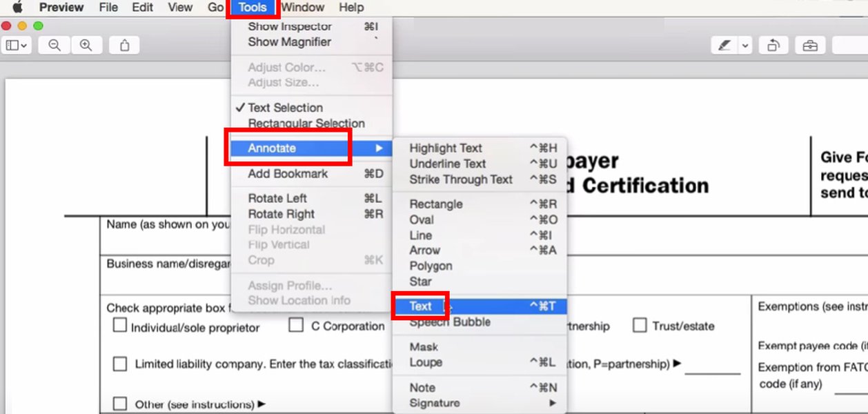The height and width of the screenshot is (414, 868).
Task: Choose the Rectangle annotation
Action: (480, 204)
